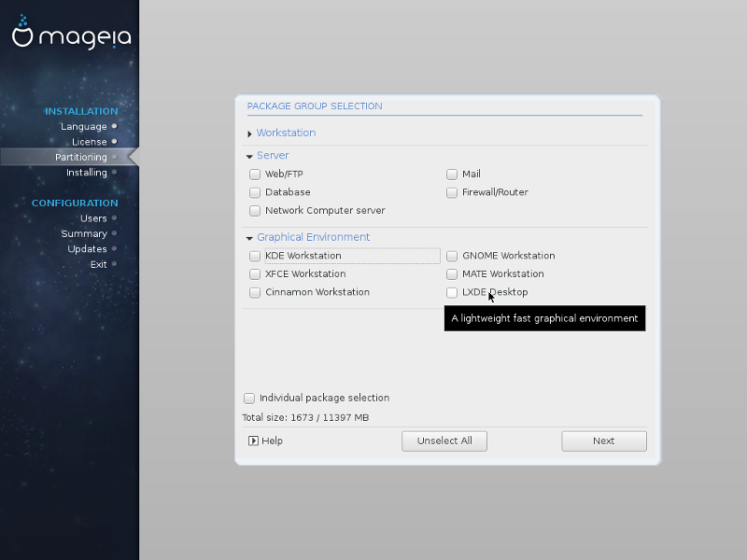
Task: Check the MATE Workstation option
Action: pyautogui.click(x=452, y=273)
